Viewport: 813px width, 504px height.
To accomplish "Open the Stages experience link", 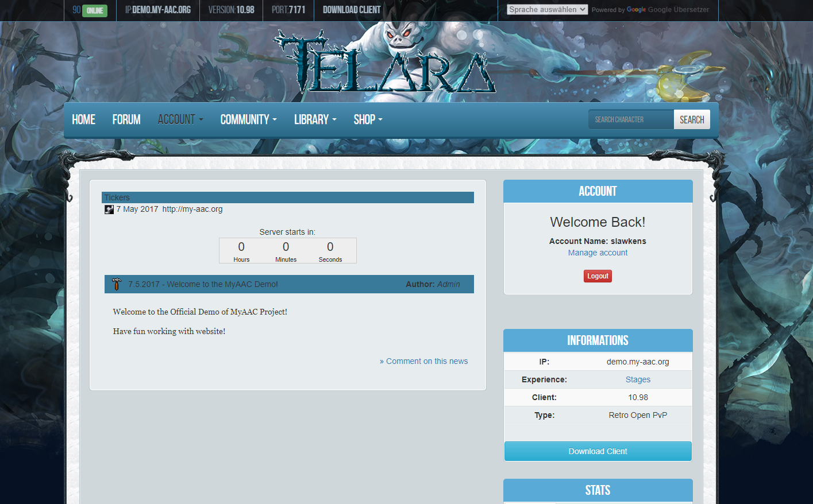I will coord(638,379).
